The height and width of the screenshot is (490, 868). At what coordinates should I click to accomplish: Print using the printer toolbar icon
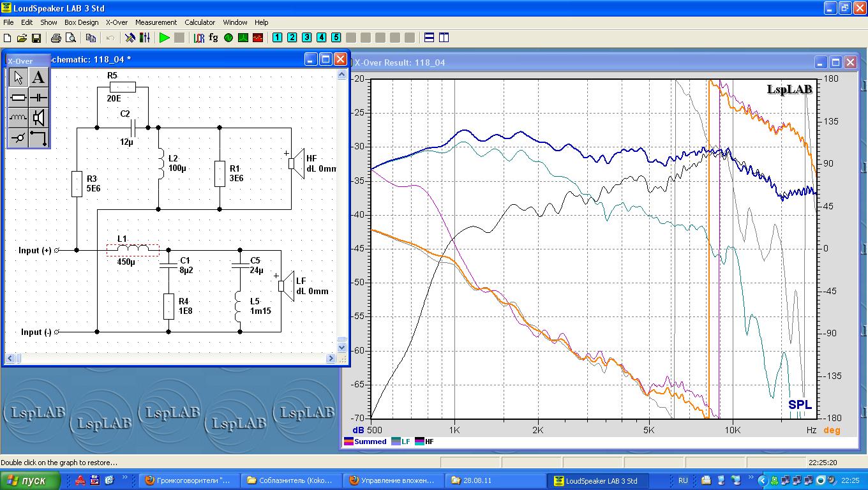(56, 38)
